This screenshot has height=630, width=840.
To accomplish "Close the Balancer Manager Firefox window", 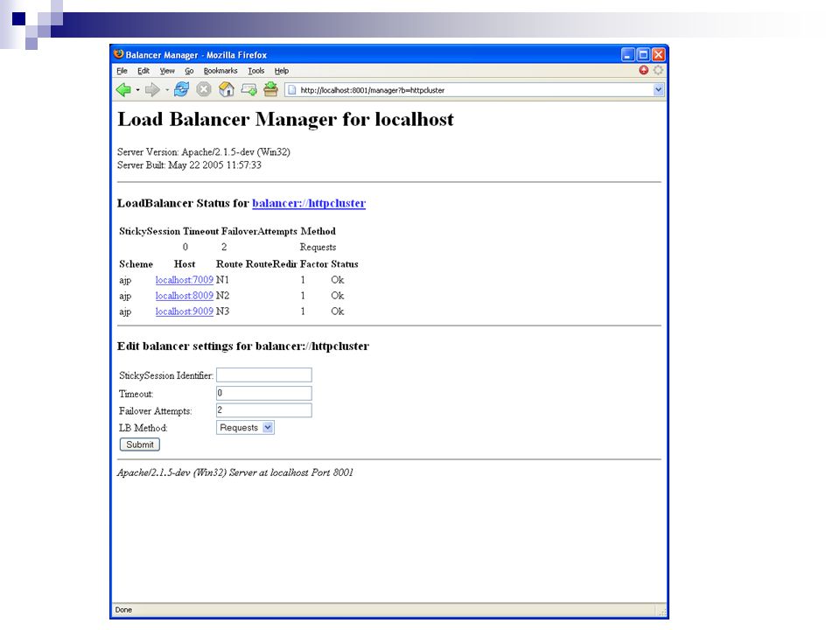I will (658, 54).
